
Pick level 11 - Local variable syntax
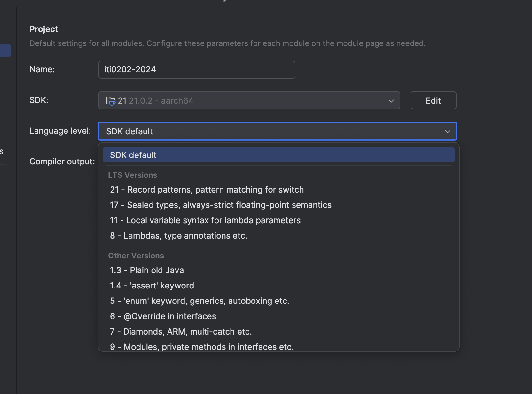click(278, 220)
